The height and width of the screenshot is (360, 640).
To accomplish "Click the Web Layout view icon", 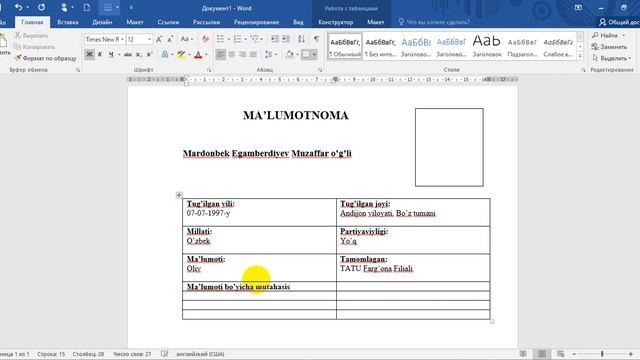I will point(560,354).
